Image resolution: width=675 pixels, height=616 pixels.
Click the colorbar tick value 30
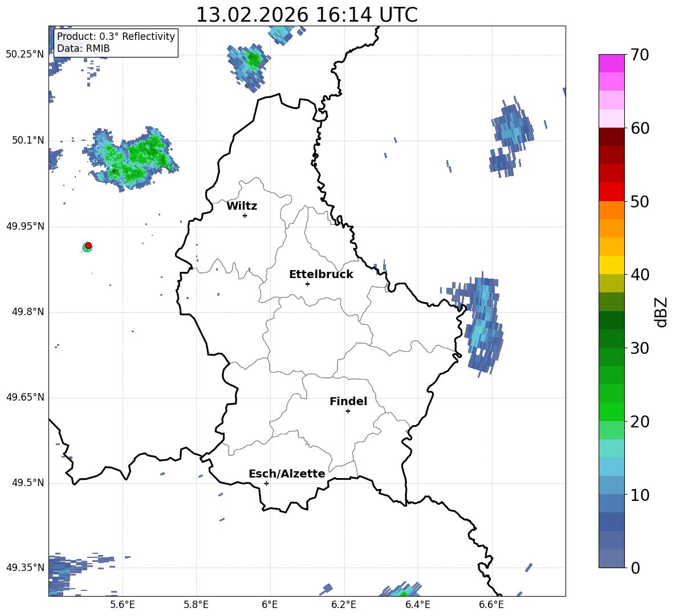640,348
